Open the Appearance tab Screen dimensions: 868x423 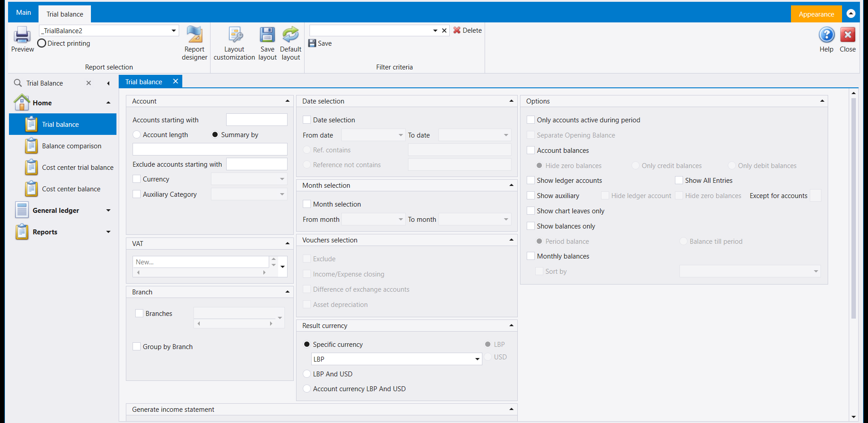pyautogui.click(x=816, y=14)
